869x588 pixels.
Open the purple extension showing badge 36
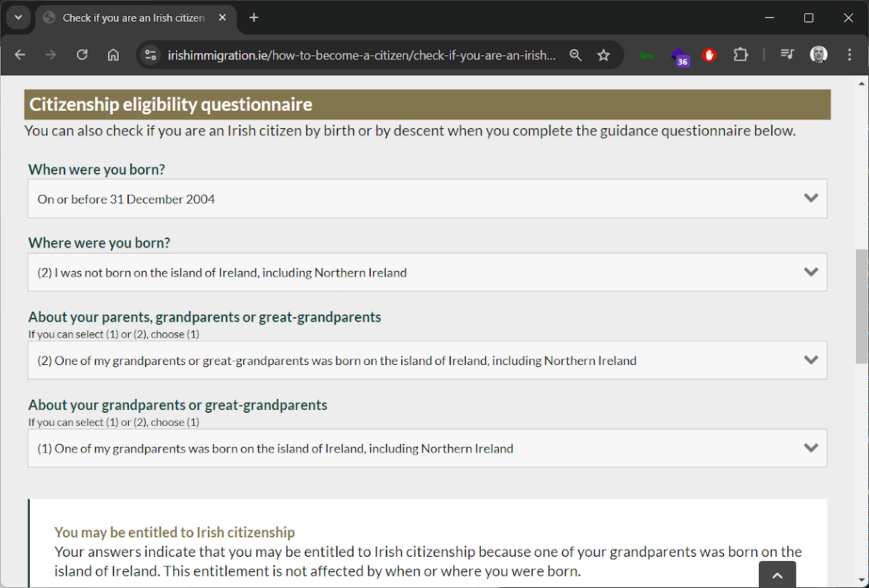pos(679,54)
